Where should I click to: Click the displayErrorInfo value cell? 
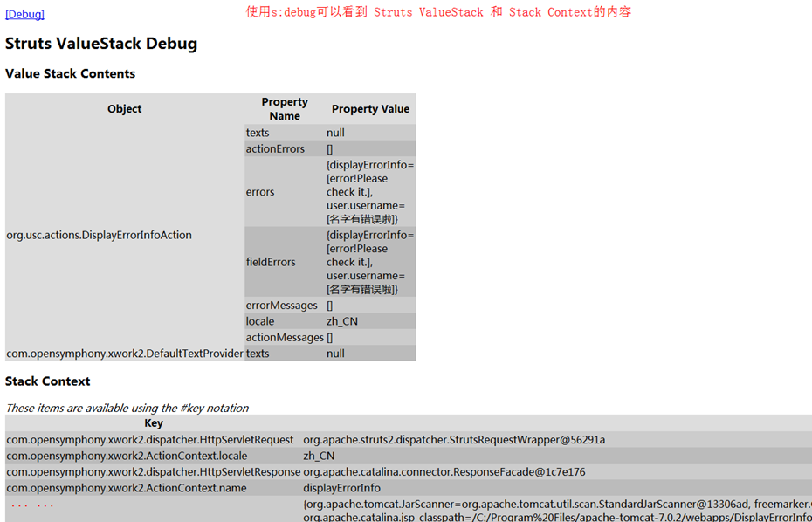(x=341, y=488)
